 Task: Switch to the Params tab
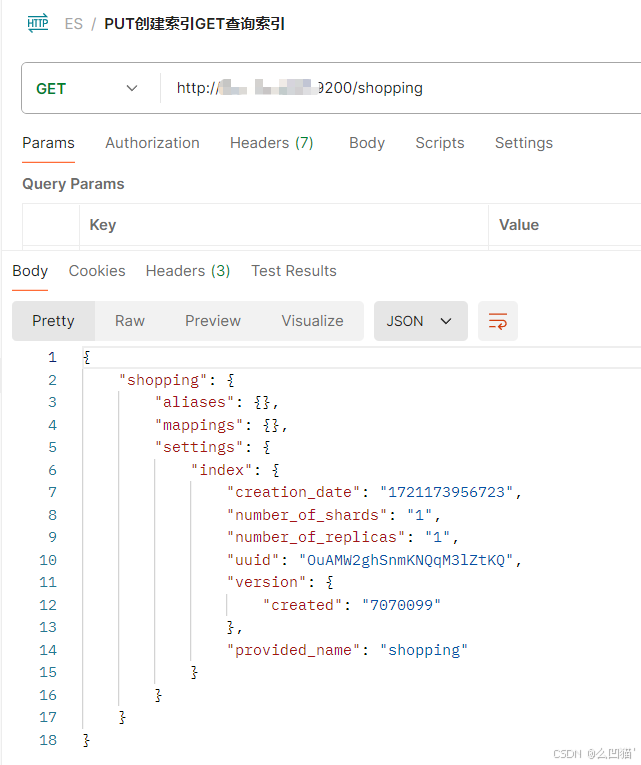(x=48, y=143)
